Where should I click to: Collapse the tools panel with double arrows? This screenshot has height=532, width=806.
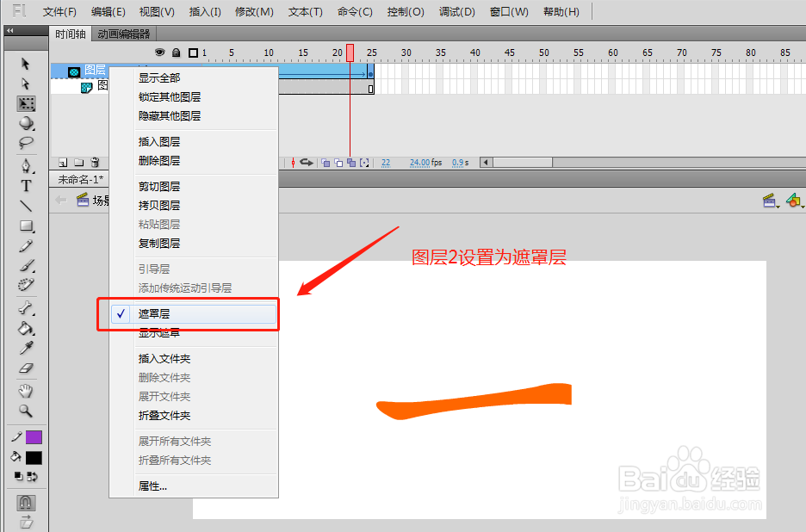9,32
